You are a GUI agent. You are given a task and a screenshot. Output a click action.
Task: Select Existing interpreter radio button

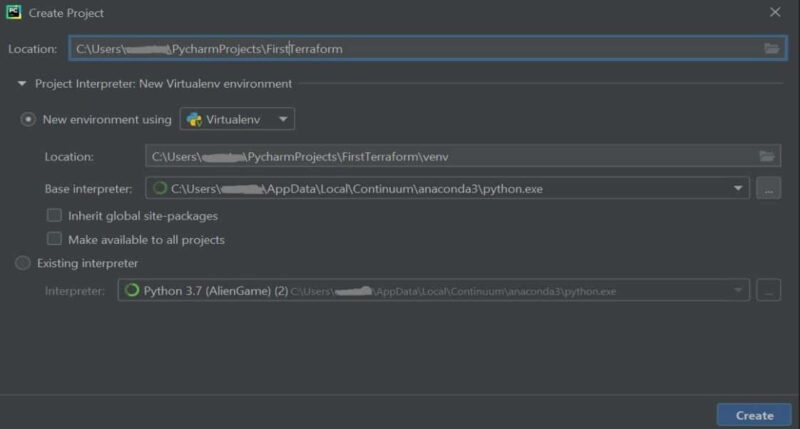(22, 263)
